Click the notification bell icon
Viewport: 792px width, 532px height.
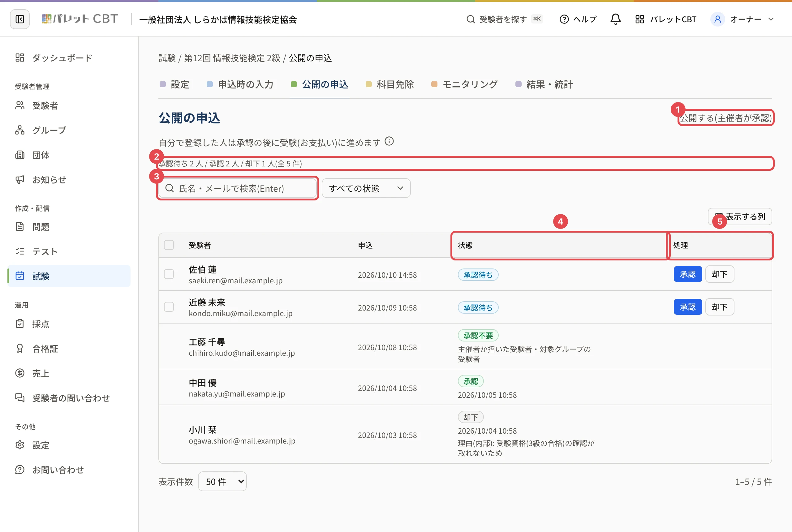pos(615,19)
